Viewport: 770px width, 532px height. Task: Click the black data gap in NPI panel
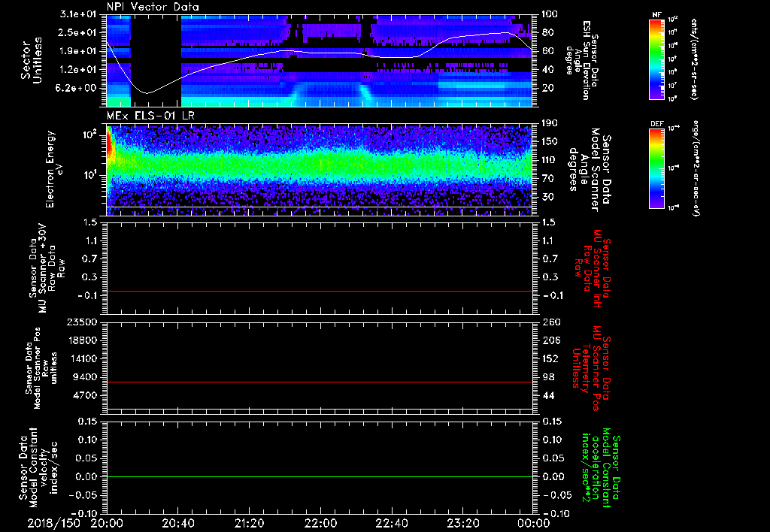coord(156,60)
